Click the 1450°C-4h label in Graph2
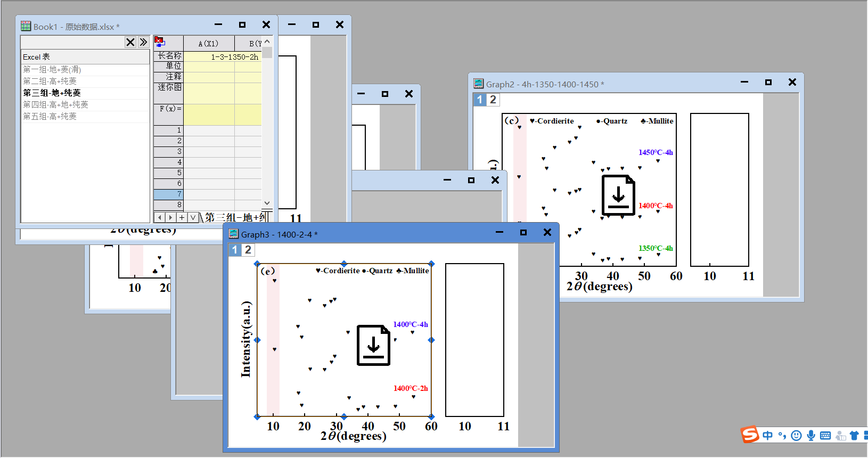The image size is (868, 458). [656, 152]
